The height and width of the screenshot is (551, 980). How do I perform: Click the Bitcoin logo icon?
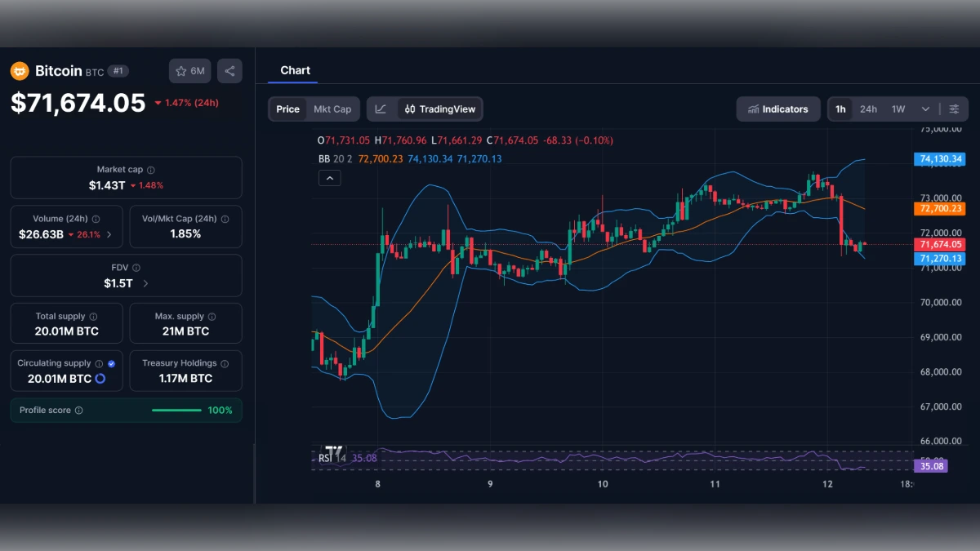point(17,71)
